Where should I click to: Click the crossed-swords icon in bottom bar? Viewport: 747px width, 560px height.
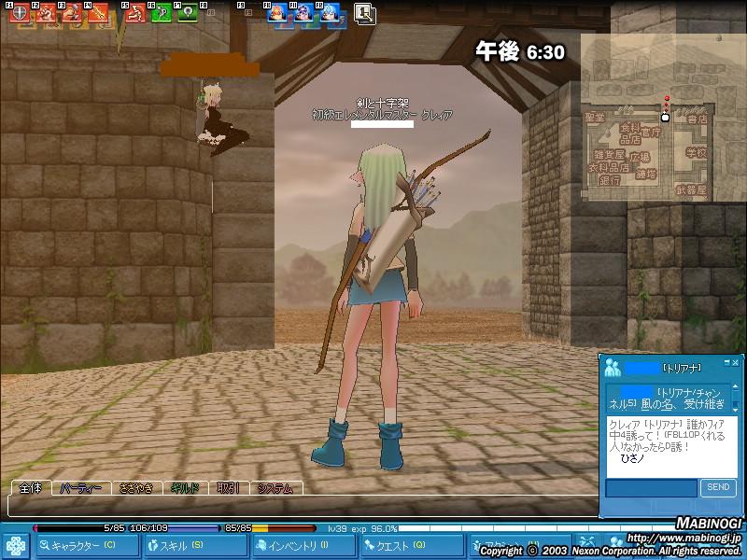click(587, 542)
